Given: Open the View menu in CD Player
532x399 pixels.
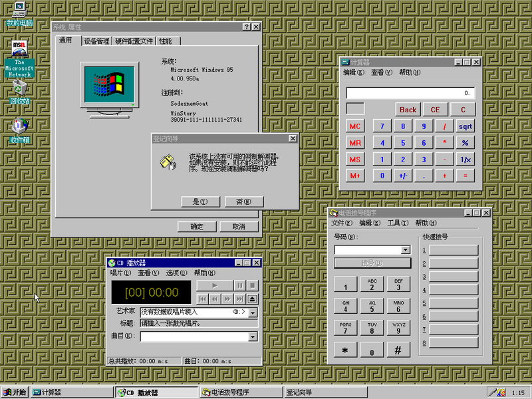Looking at the screenshot, I should point(148,273).
